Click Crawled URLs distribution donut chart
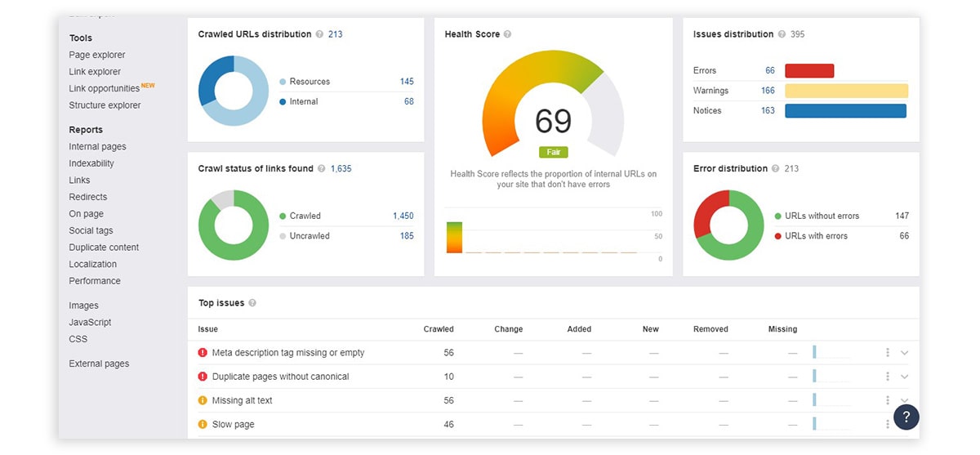The width and height of the screenshot is (980, 455). (234, 91)
